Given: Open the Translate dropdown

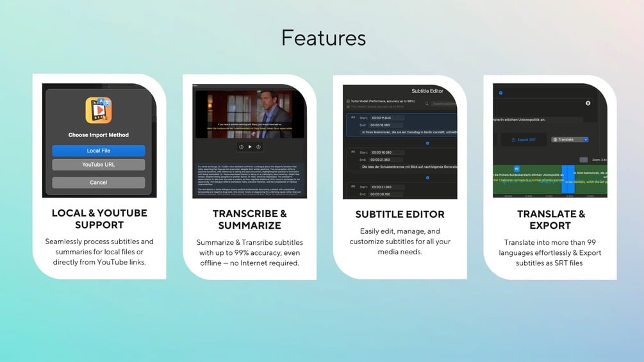Looking at the screenshot, I should (570, 140).
